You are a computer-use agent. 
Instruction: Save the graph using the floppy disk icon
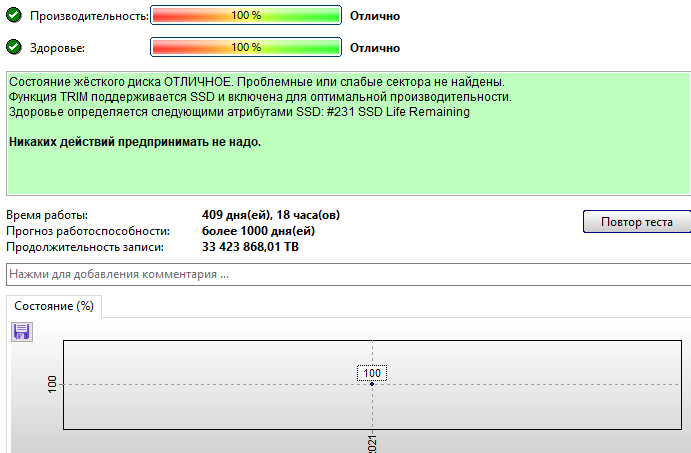point(22,332)
